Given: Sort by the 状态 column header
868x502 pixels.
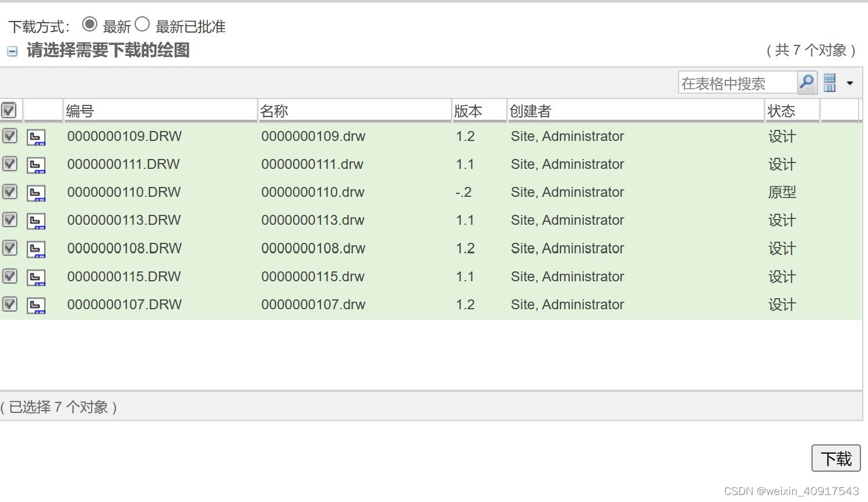Looking at the screenshot, I should pyautogui.click(x=792, y=111).
